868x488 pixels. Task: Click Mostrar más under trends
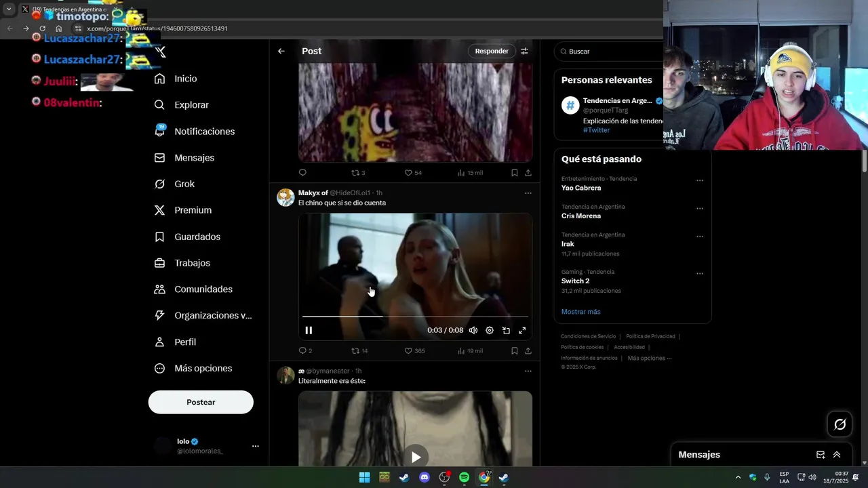pos(580,312)
